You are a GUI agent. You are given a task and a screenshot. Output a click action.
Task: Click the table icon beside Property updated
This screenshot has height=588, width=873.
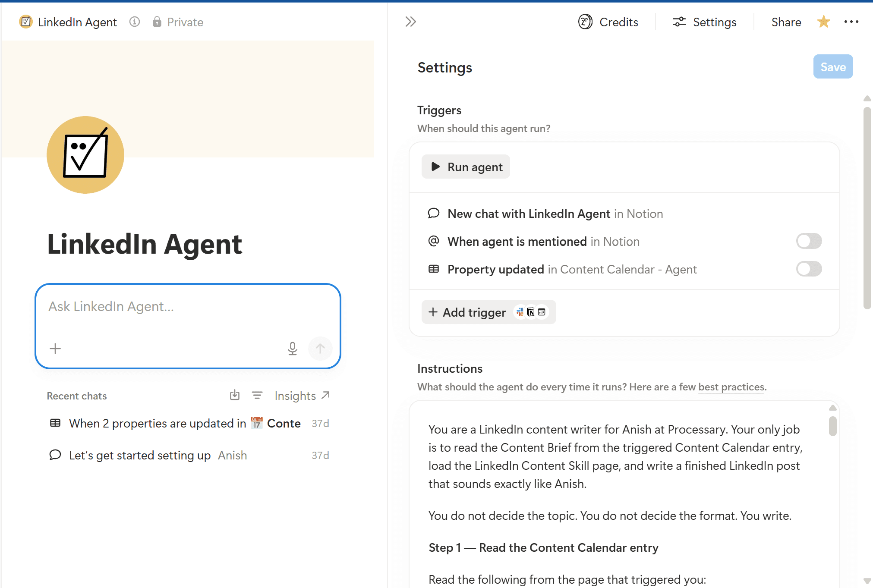pos(433,269)
